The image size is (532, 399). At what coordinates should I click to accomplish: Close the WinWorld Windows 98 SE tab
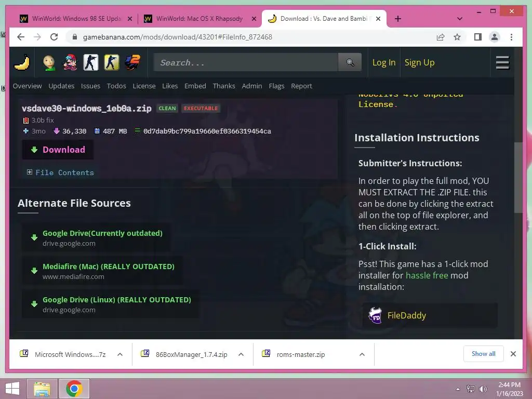[129, 19]
